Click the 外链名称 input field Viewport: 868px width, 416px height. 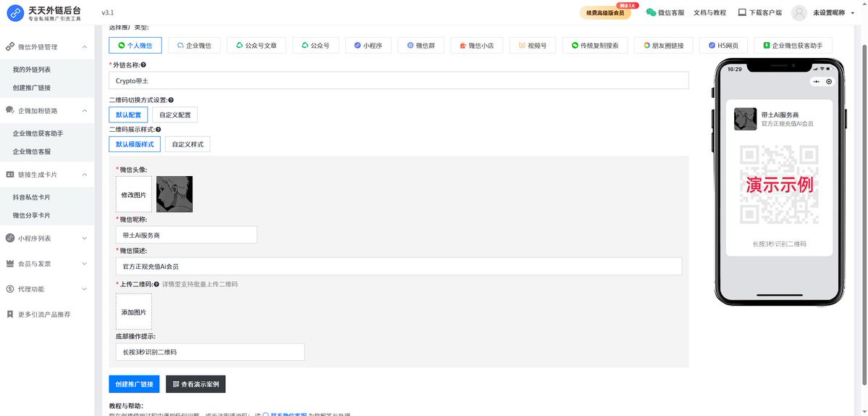[x=399, y=80]
